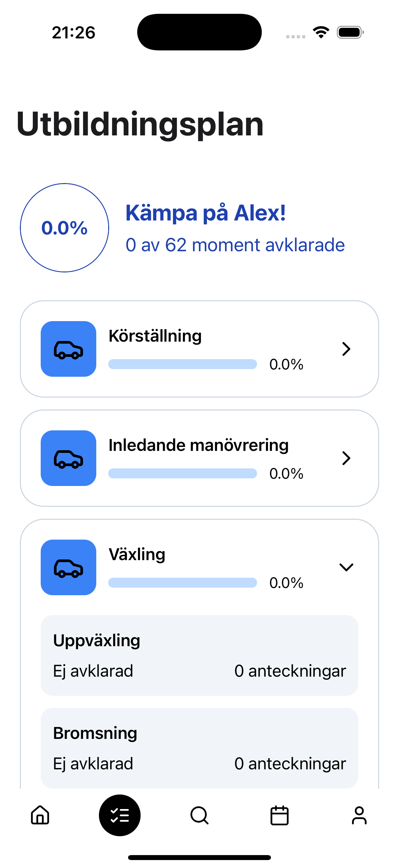This screenshot has height=868, width=399.
Task: Open the Home tab icon
Action: click(x=40, y=815)
